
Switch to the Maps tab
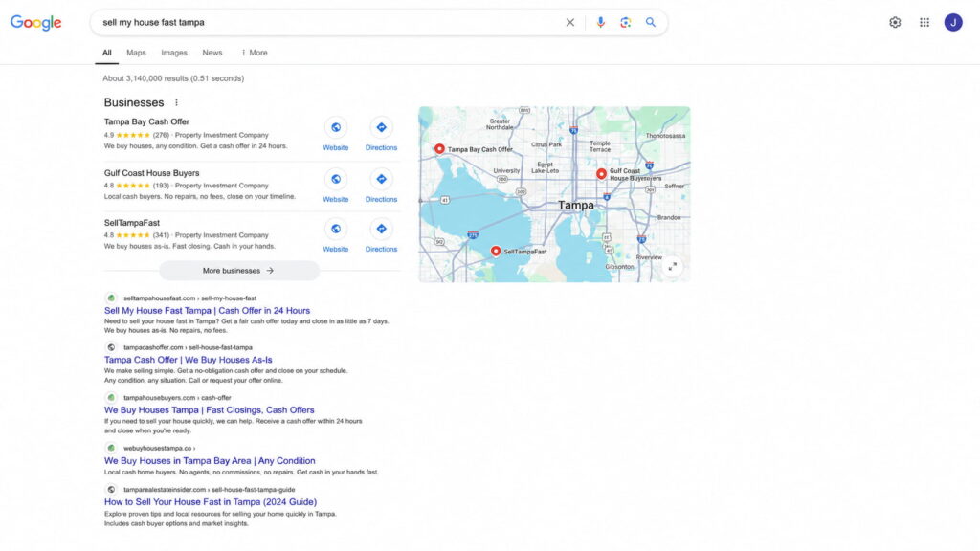coord(136,54)
